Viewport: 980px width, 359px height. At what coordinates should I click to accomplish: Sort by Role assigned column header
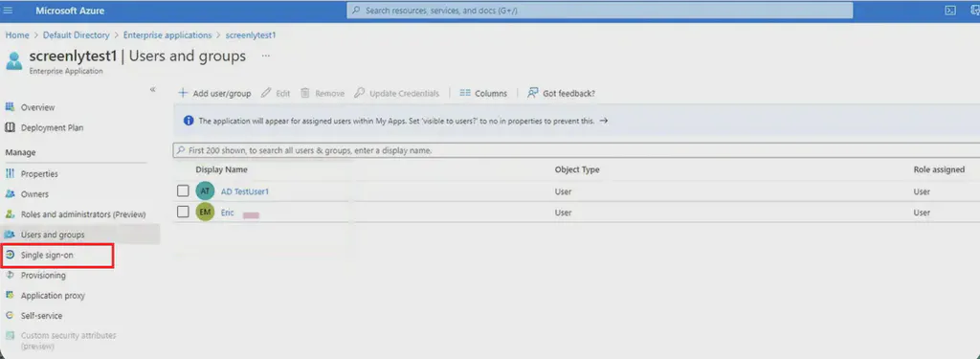pos(939,169)
